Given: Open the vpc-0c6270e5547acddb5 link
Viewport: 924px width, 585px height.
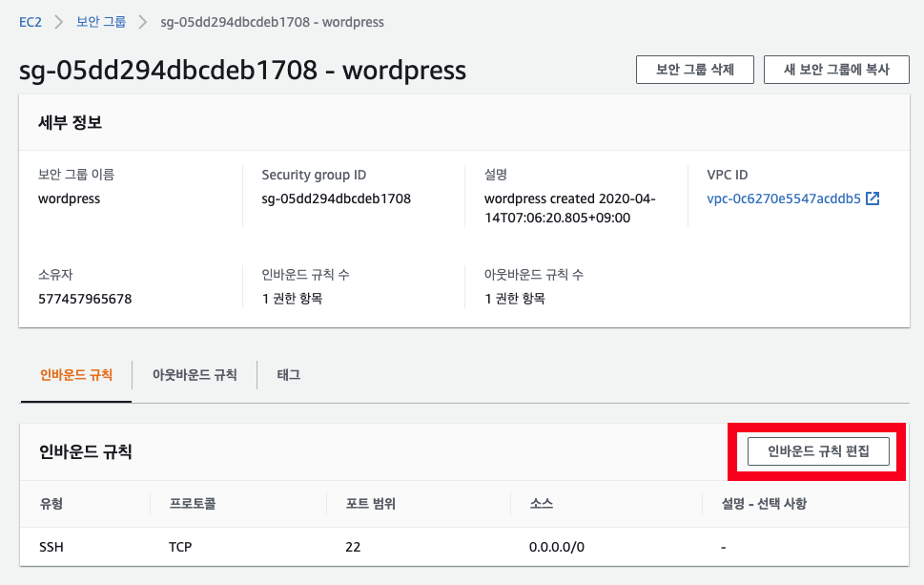Looking at the screenshot, I should (x=784, y=198).
